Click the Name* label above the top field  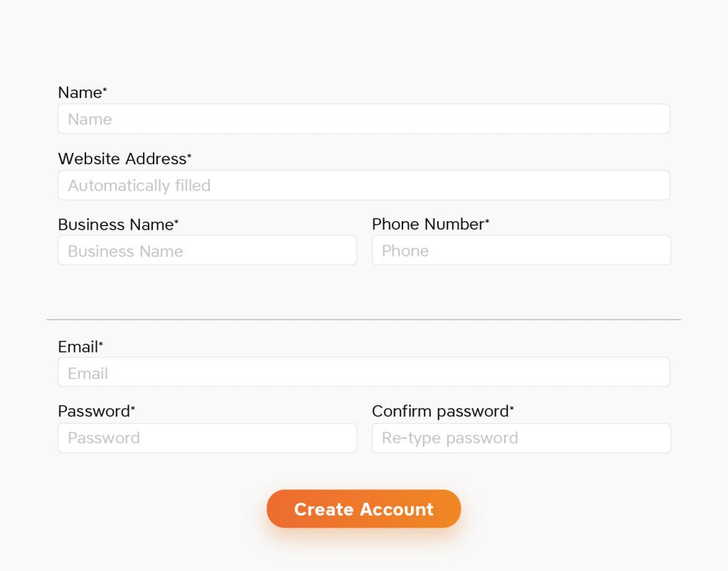click(x=82, y=92)
